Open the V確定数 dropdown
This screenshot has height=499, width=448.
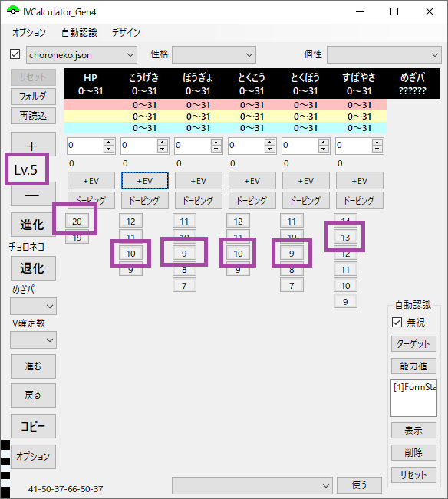pyautogui.click(x=33, y=340)
